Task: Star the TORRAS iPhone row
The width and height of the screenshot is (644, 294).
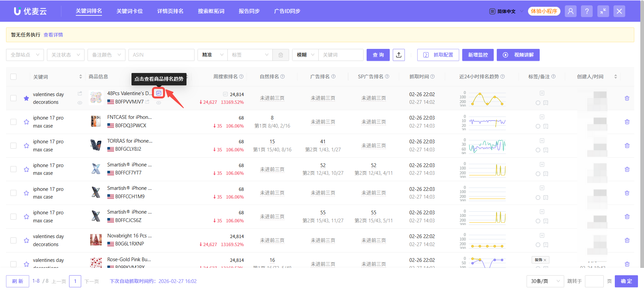Action: coord(26,146)
